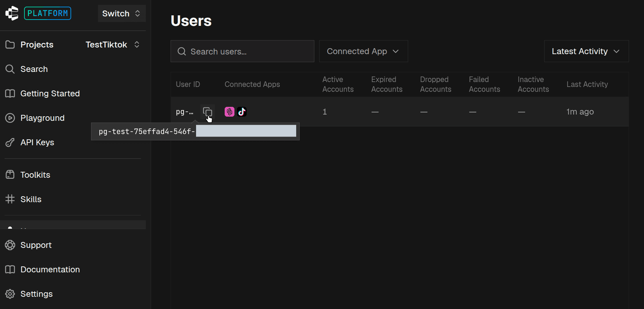
Task: Click the Users page heading
Action: click(x=191, y=21)
